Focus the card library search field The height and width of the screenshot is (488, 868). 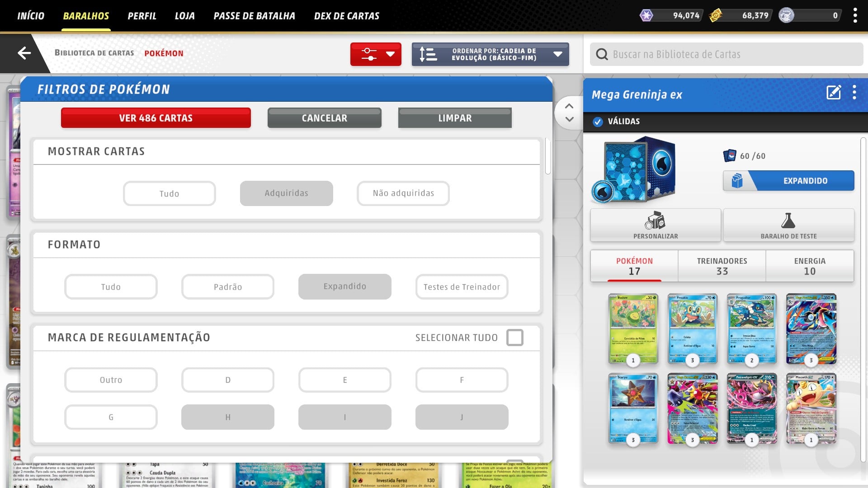(x=726, y=54)
